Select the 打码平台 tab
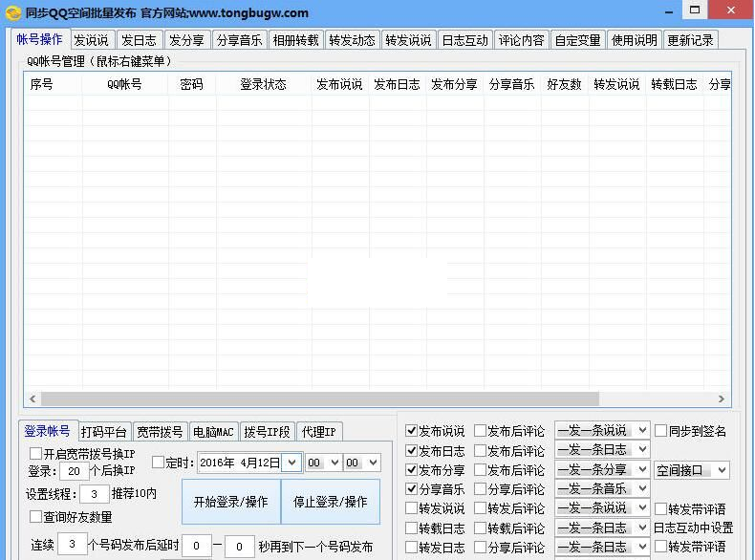 103,432
